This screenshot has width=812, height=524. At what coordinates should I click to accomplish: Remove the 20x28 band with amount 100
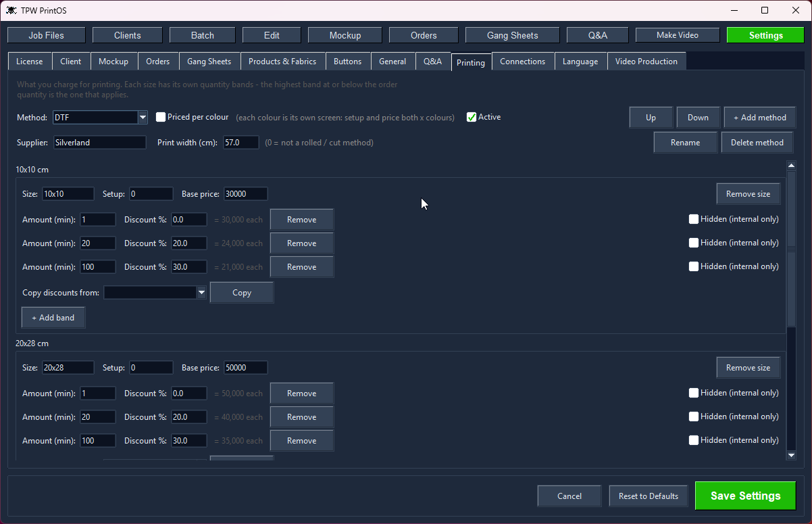302,441
